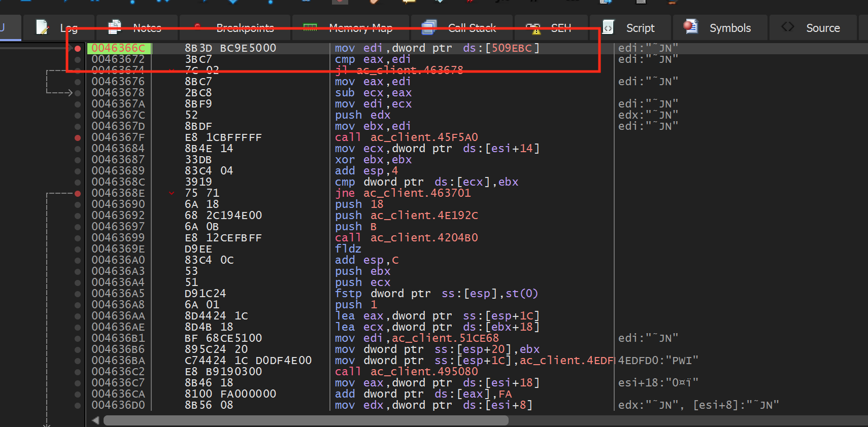Click the horizontal scrollbar thumb
Screen dimensions: 868x427
pyautogui.click(x=306, y=420)
